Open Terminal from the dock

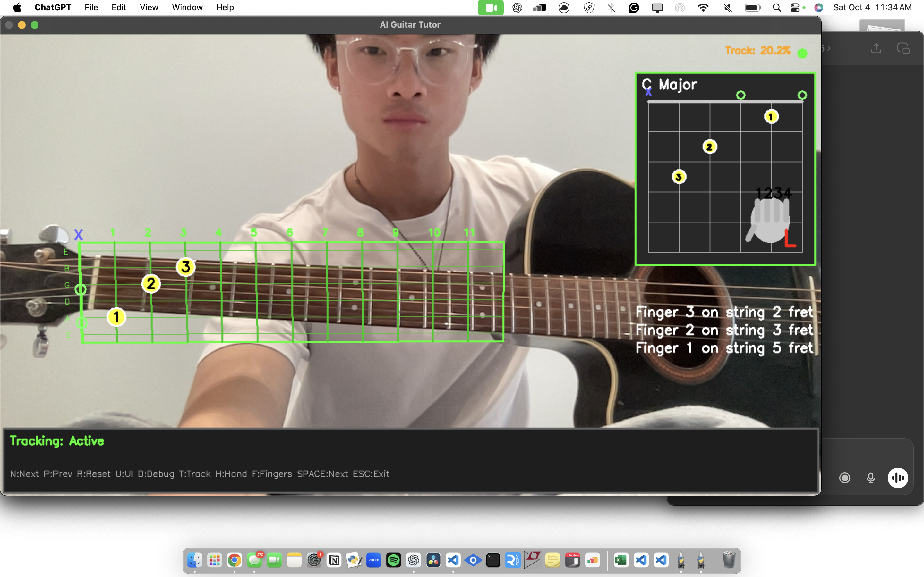493,560
